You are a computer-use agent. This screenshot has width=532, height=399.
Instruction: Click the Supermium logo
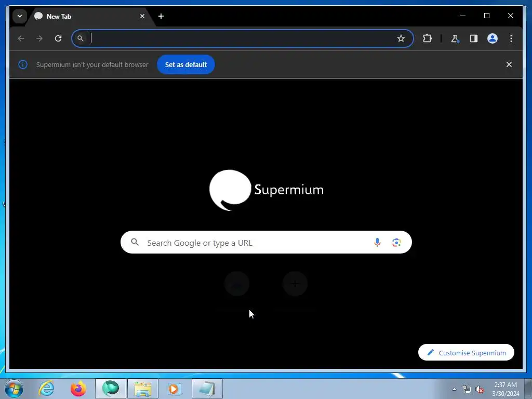267,190
